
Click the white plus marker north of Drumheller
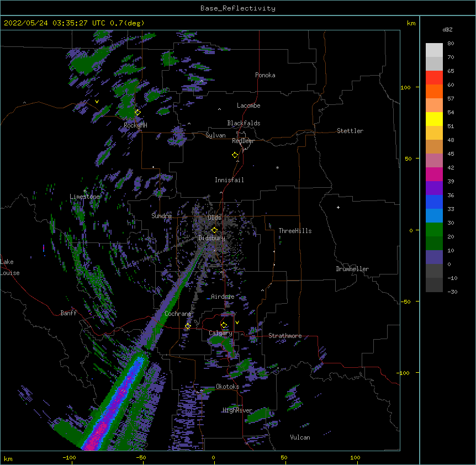[x=338, y=207]
